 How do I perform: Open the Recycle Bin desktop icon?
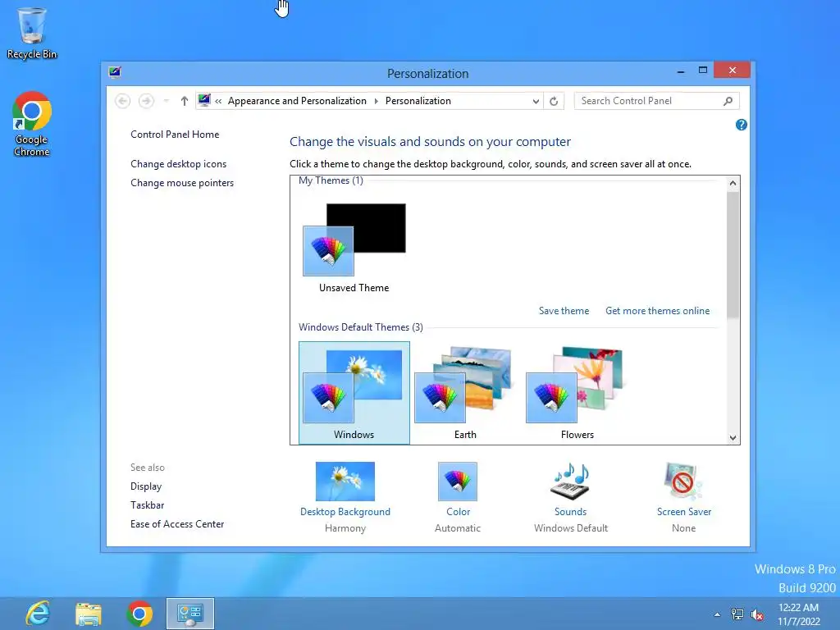pos(32,32)
